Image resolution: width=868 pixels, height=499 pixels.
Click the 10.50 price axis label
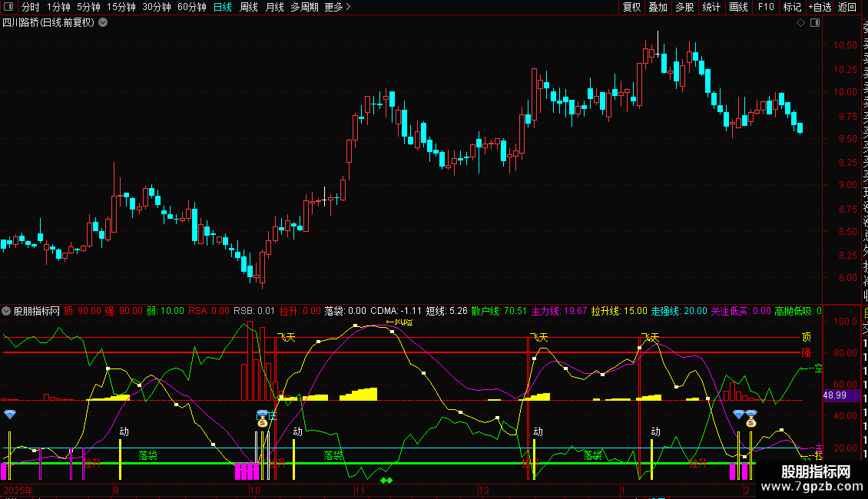pyautogui.click(x=845, y=45)
